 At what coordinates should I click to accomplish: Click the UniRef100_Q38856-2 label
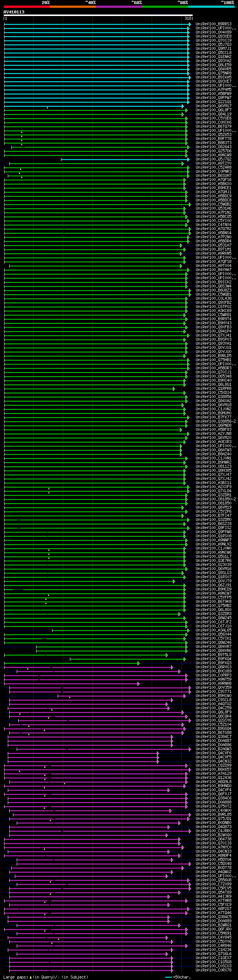pos(216,421)
